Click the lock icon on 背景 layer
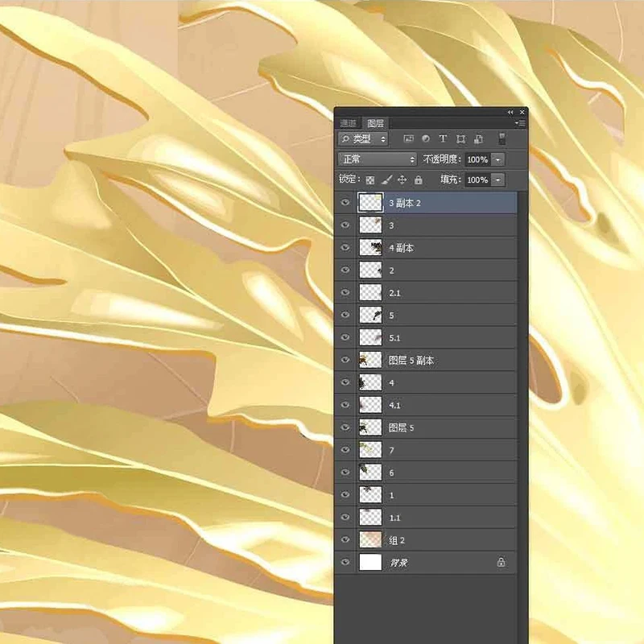Image resolution: width=644 pixels, height=644 pixels. click(x=501, y=562)
